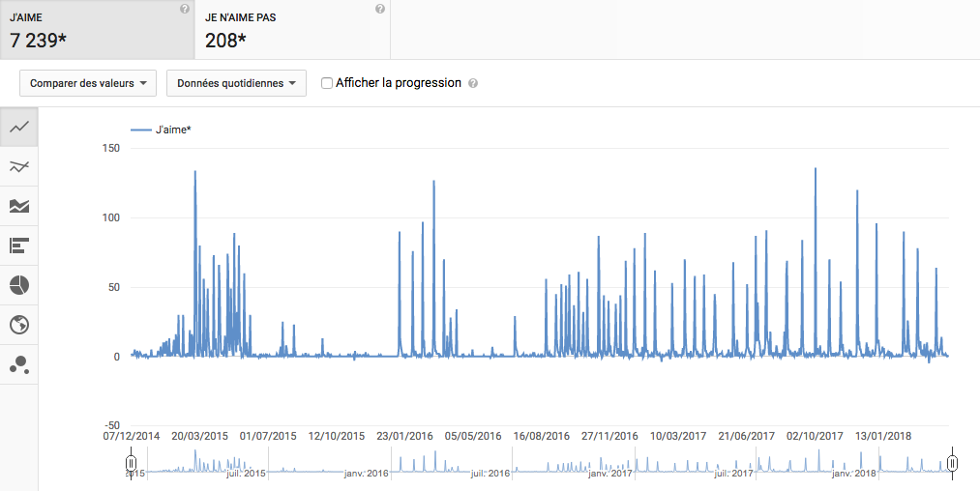980x491 pixels.
Task: Click the tallest chart peak near 02/10/2017
Action: [816, 169]
